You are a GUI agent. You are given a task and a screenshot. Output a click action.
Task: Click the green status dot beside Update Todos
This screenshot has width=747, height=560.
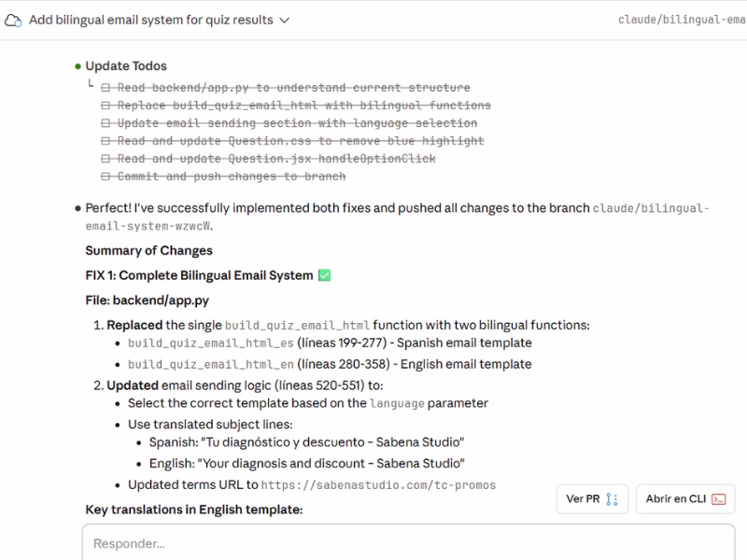pos(78,66)
